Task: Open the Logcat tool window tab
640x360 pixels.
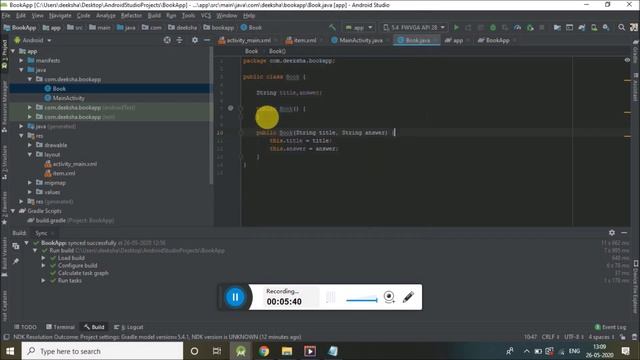Action: click(x=129, y=327)
